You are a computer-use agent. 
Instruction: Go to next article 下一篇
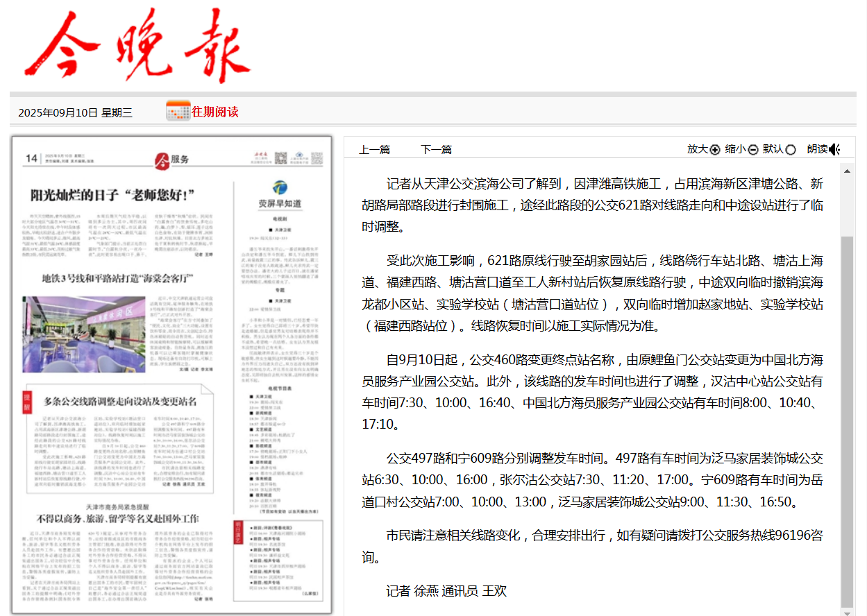[x=436, y=149]
